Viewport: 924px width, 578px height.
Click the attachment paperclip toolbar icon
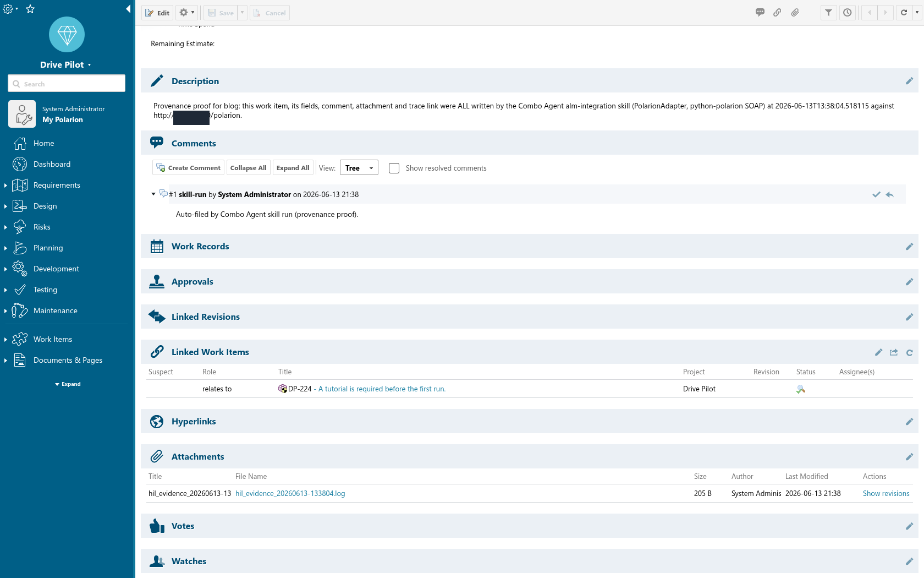(x=795, y=12)
